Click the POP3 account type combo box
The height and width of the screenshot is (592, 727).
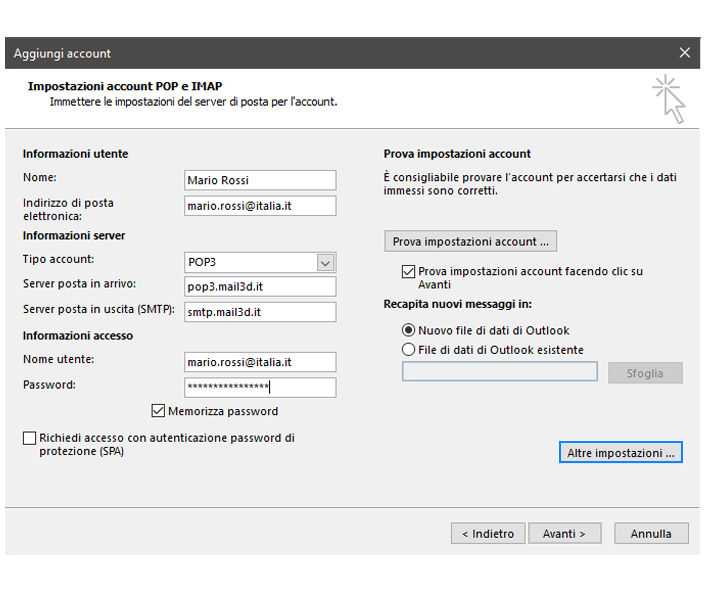[x=250, y=263]
